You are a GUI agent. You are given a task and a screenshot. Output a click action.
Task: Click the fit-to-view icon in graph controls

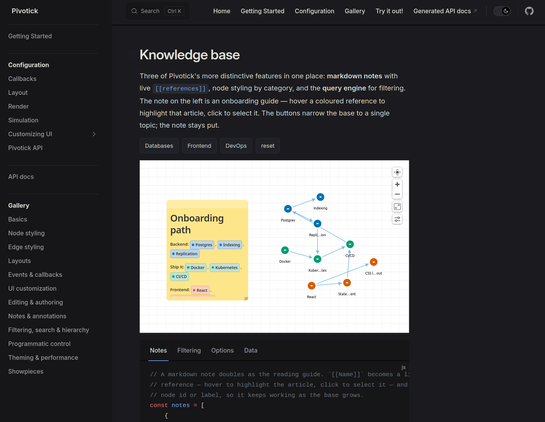point(397,207)
